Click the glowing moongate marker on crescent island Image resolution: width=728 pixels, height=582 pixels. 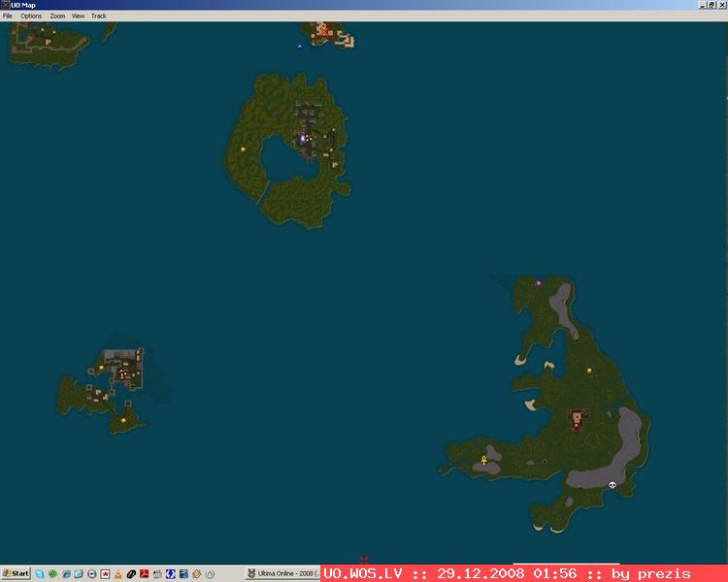[x=303, y=139]
